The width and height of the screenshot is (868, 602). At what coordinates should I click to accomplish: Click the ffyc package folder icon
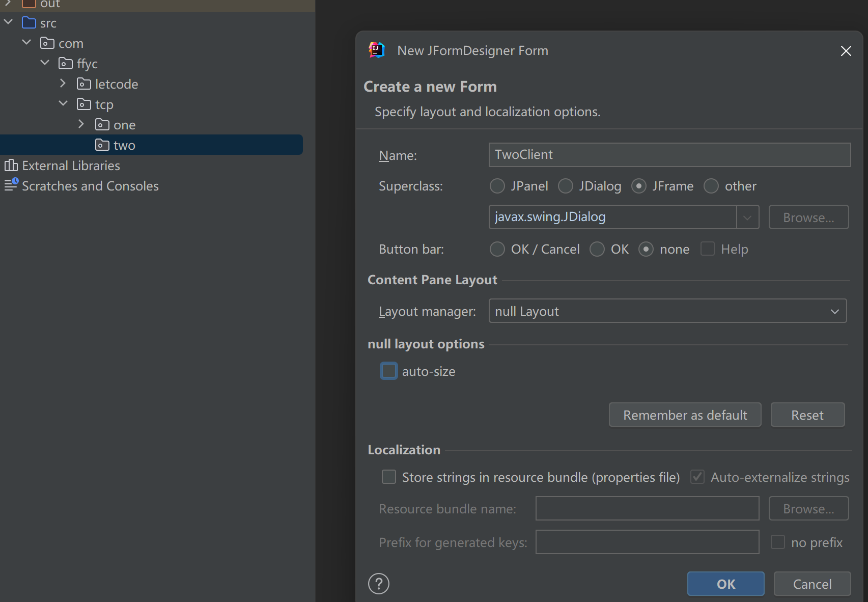tap(66, 64)
